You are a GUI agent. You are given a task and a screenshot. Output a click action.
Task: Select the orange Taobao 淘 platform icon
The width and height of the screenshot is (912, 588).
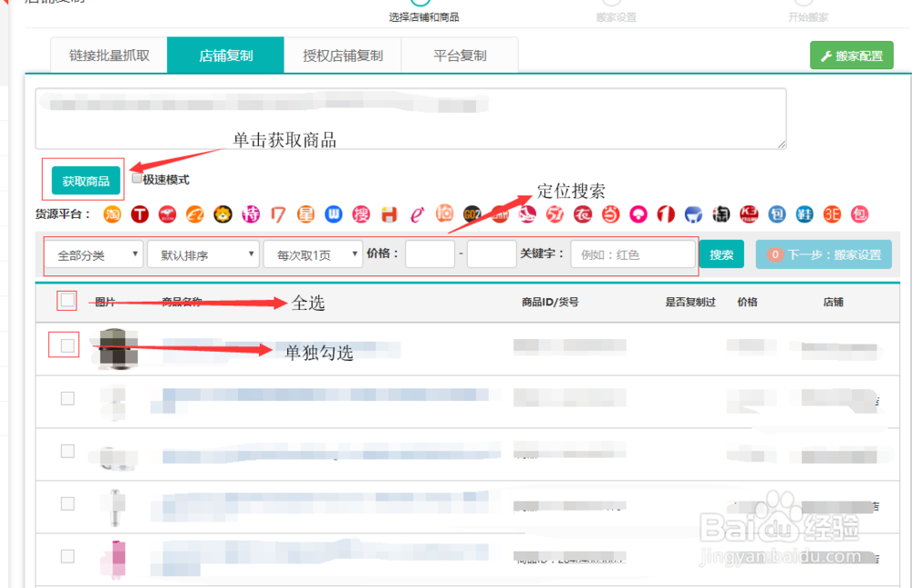pyautogui.click(x=112, y=214)
